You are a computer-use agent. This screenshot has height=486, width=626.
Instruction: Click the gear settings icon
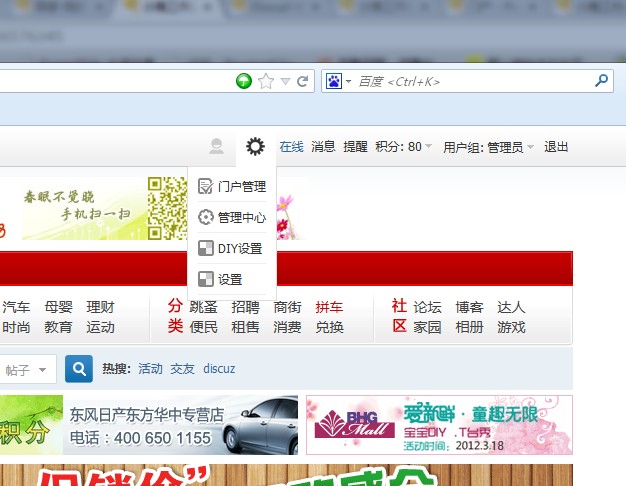pyautogui.click(x=255, y=146)
